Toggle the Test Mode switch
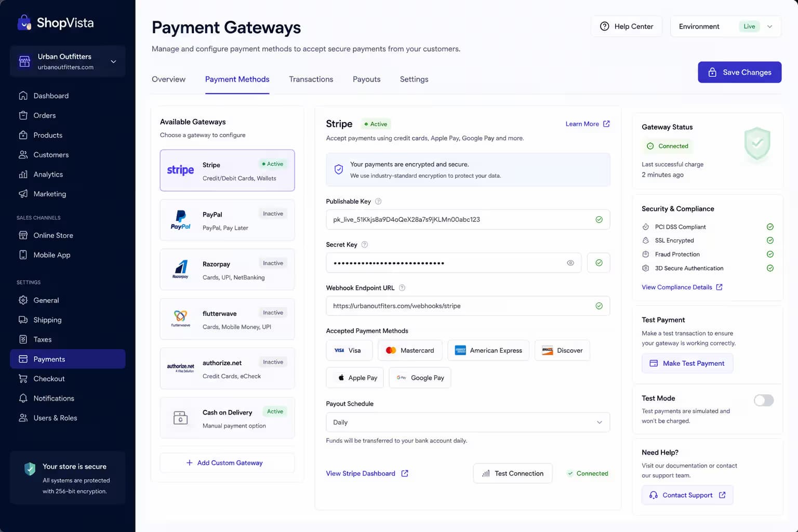 (764, 400)
